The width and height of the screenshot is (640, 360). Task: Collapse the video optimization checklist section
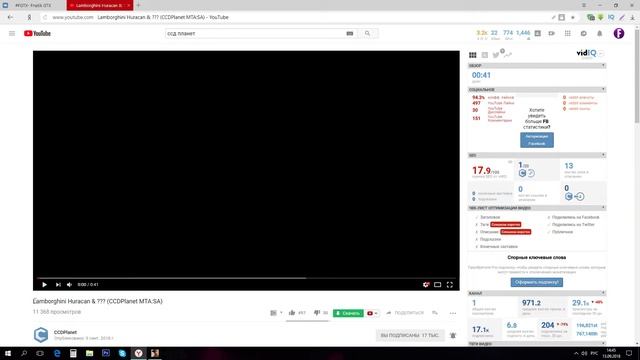[x=603, y=208]
